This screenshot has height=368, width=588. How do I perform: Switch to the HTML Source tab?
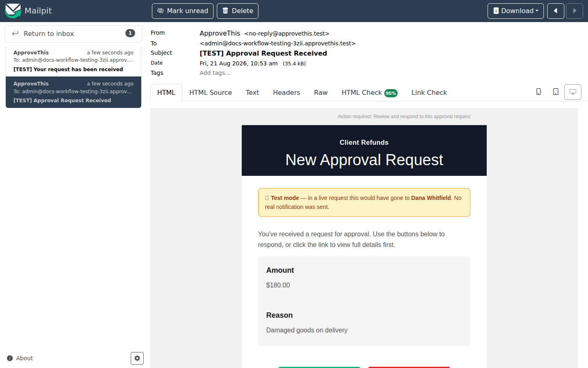point(211,93)
